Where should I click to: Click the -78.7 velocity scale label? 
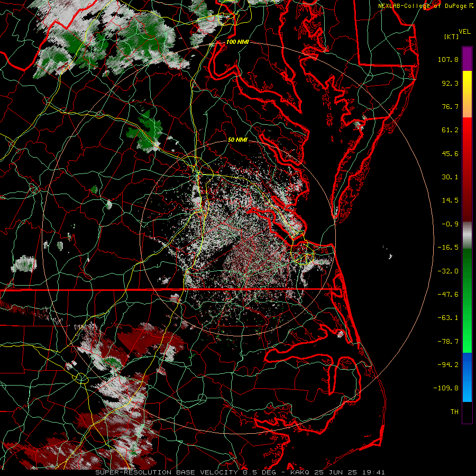pyautogui.click(x=448, y=342)
